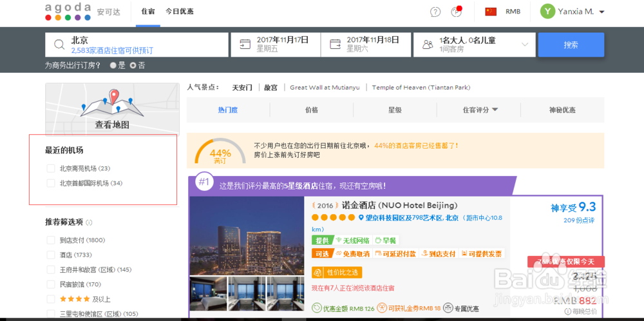Screen dimensions: 644x321
Task: Open check-in date 2017年11月17日 picker
Action: pos(275,44)
